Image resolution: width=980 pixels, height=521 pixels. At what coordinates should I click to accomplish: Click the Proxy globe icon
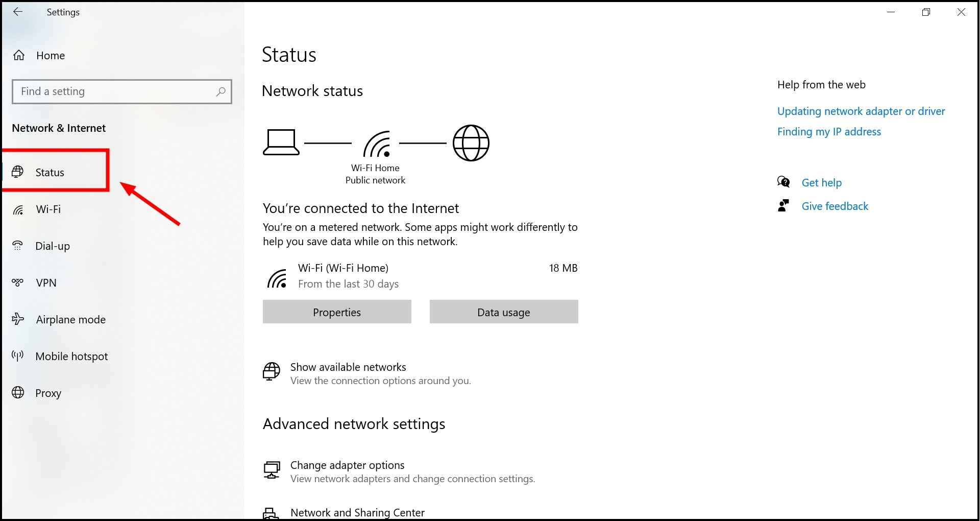click(18, 393)
